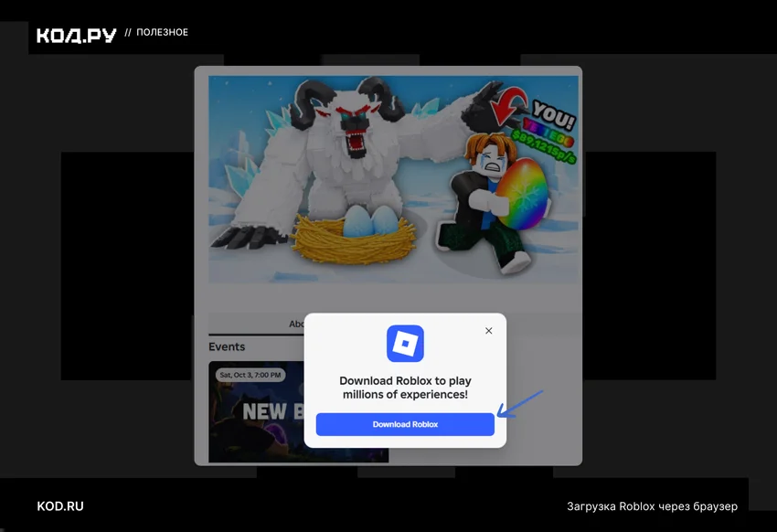Click the Download Roblox button

pyautogui.click(x=405, y=424)
